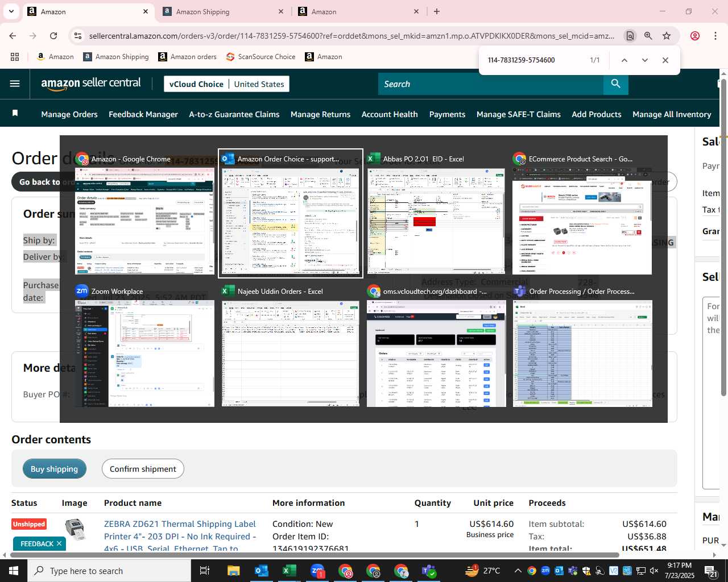Viewport: 728px width, 582px height.
Task: Open Manage Orders menu
Action: click(69, 114)
